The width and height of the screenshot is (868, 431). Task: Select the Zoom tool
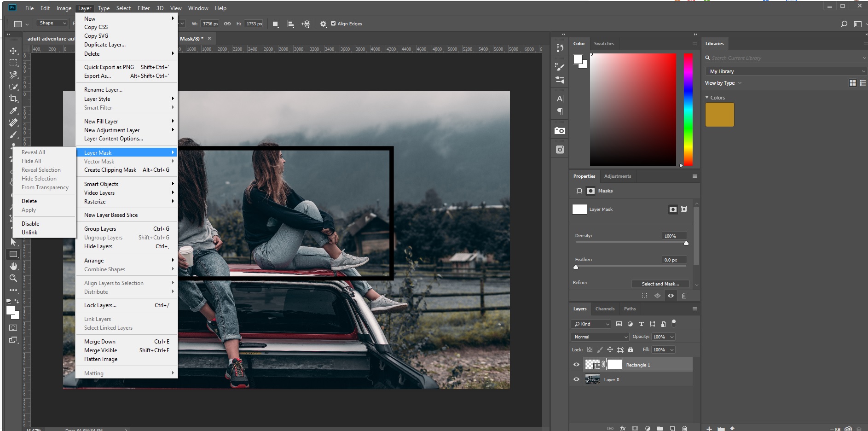click(13, 278)
